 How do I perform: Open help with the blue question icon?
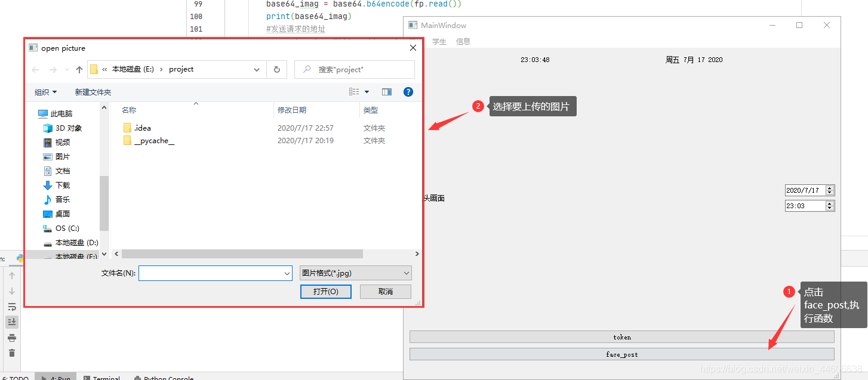(x=408, y=92)
